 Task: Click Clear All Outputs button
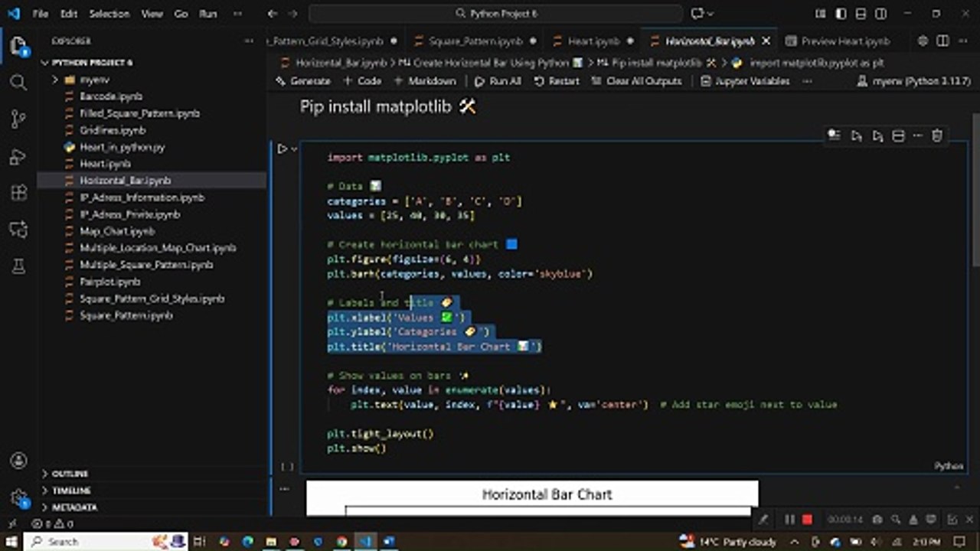(636, 81)
